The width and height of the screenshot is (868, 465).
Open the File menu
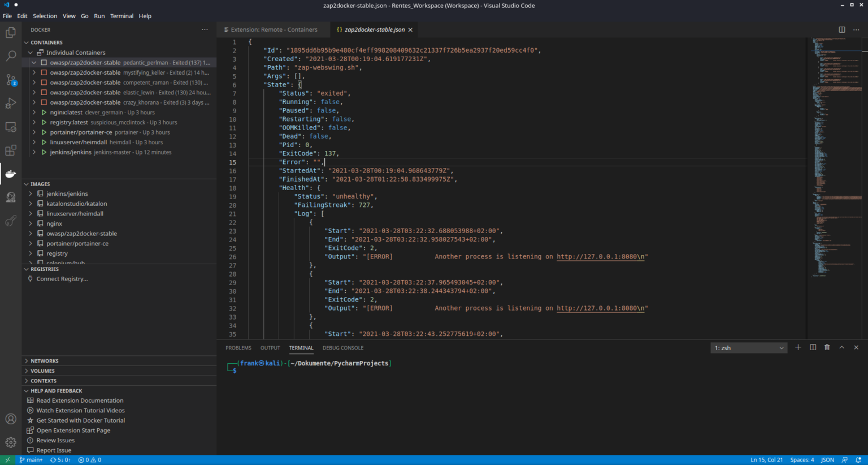click(7, 16)
